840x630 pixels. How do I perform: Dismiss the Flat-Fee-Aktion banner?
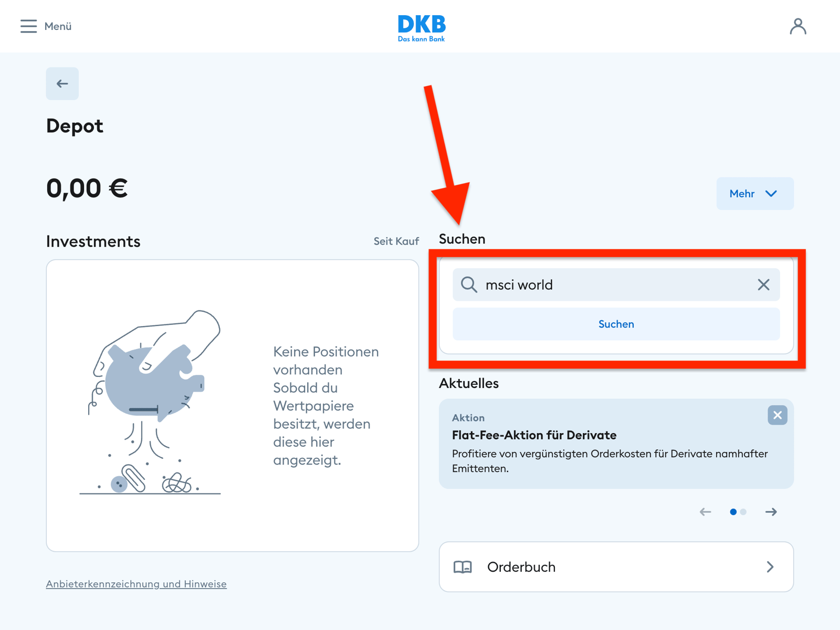pyautogui.click(x=777, y=415)
